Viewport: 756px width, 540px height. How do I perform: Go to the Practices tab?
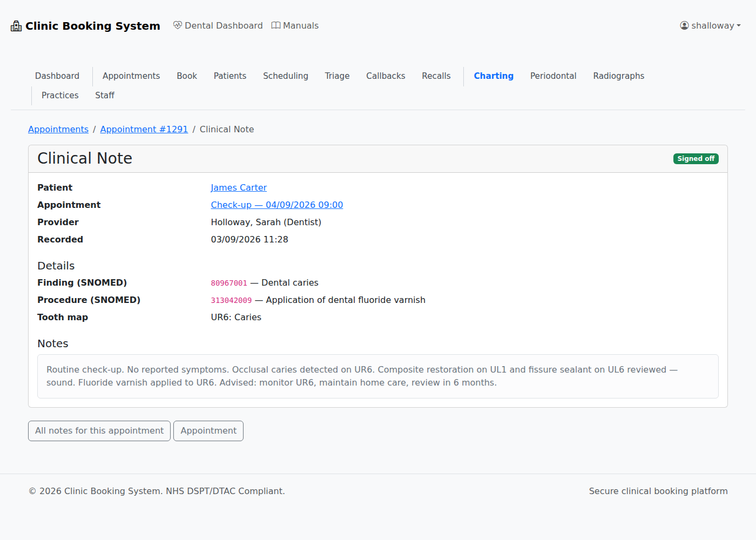click(60, 96)
